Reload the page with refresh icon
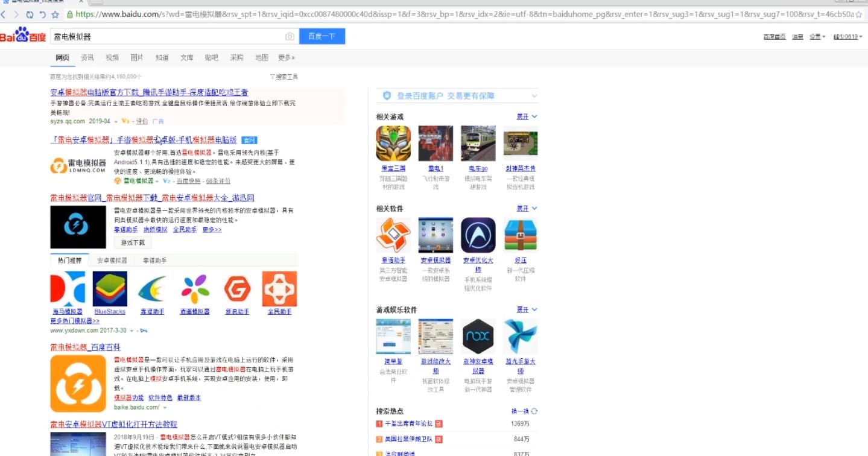This screenshot has width=868, height=456. coord(30,14)
